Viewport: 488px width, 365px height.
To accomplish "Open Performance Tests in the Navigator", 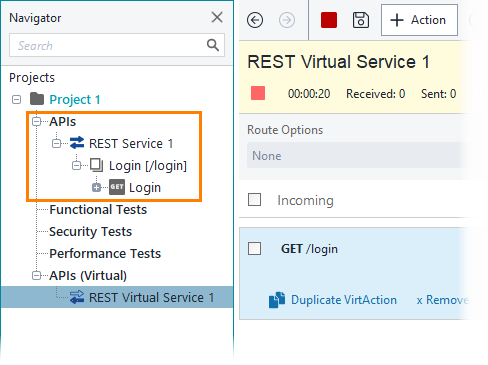I will [x=105, y=254].
